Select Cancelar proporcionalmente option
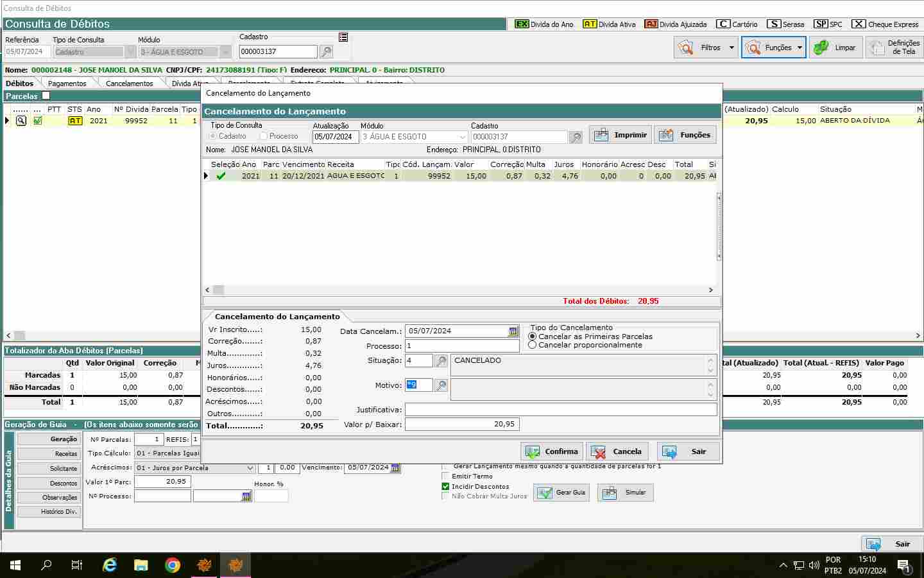The height and width of the screenshot is (578, 924). (532, 345)
